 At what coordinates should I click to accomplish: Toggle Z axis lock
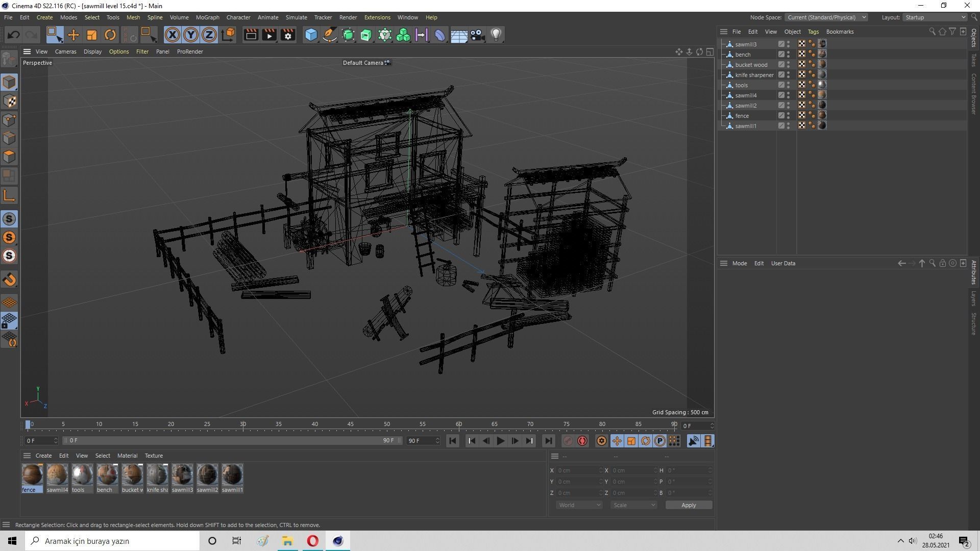209,35
